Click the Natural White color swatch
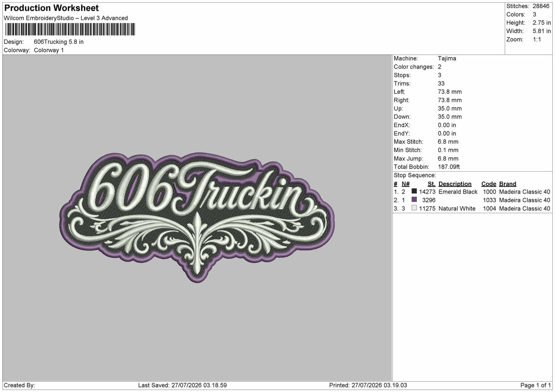Image resolution: width=555 pixels, height=392 pixels. pos(414,208)
